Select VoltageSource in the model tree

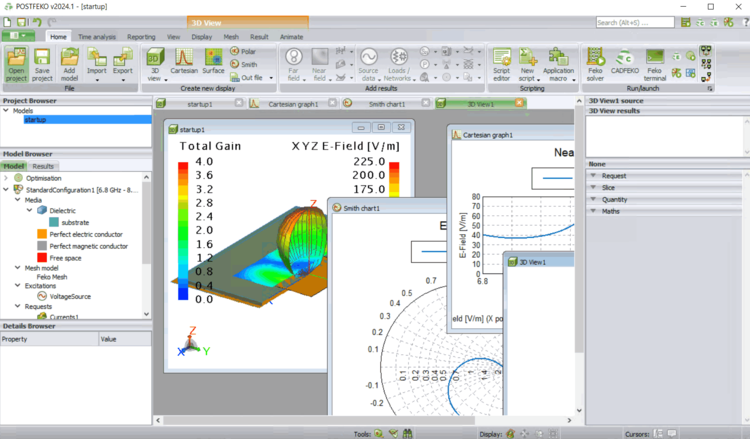(63, 296)
